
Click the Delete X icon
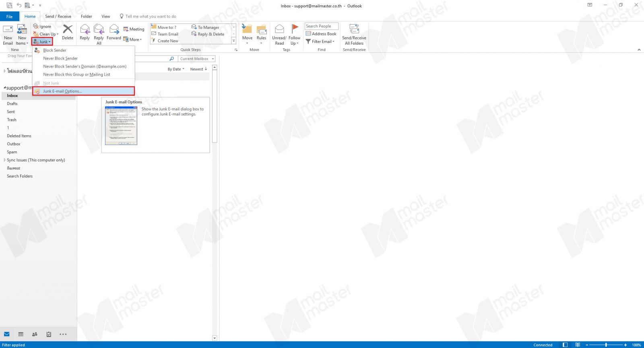pyautogui.click(x=68, y=29)
